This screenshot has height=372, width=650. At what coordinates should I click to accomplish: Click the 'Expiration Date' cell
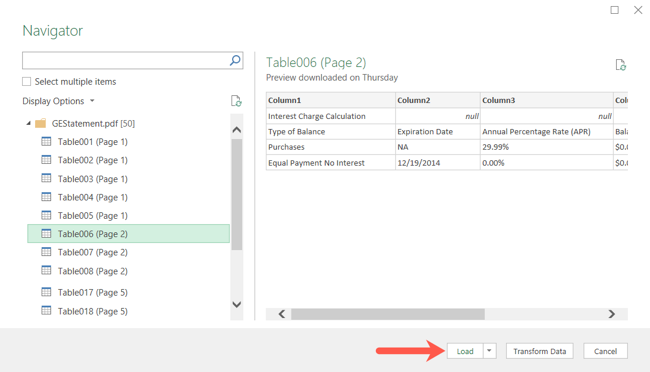coord(438,131)
